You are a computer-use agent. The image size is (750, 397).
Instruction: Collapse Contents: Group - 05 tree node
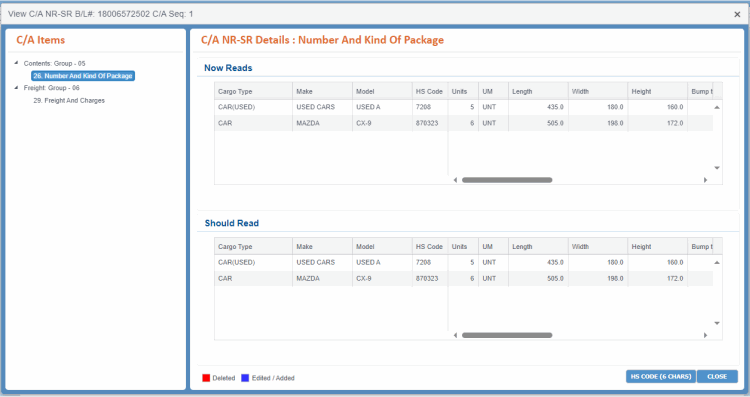coord(16,63)
